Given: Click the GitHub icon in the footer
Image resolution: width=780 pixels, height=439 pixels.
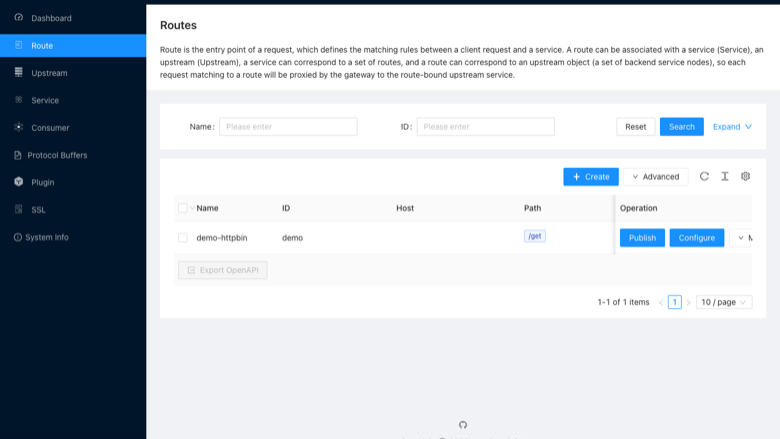Looking at the screenshot, I should click(463, 425).
